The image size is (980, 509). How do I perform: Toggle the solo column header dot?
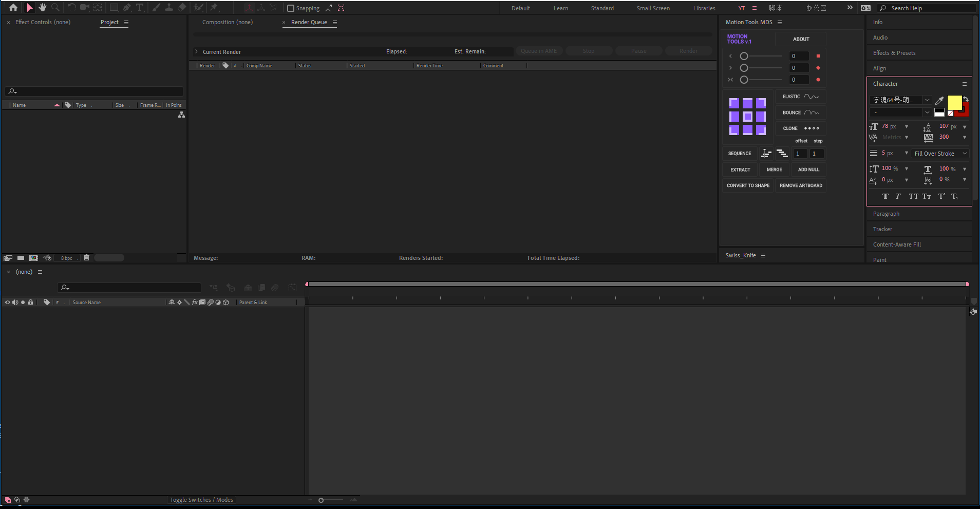click(x=23, y=303)
